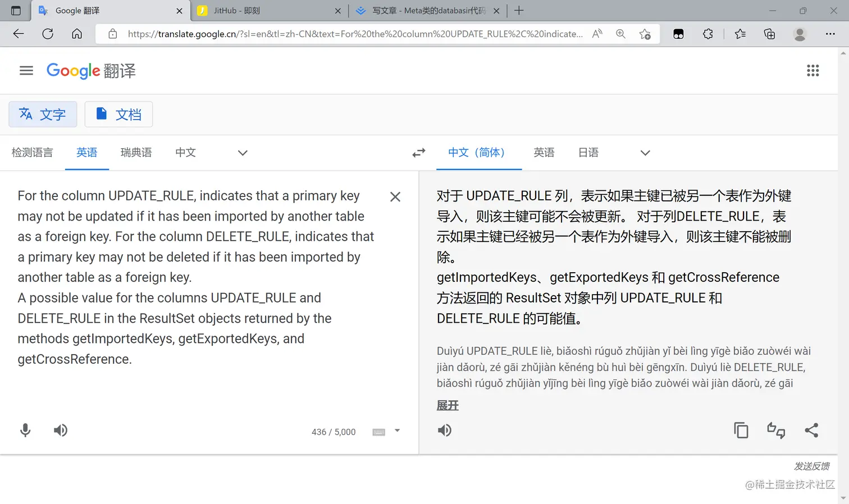Click the 436 / 5,000 character counter
849x504 pixels.
pyautogui.click(x=334, y=432)
